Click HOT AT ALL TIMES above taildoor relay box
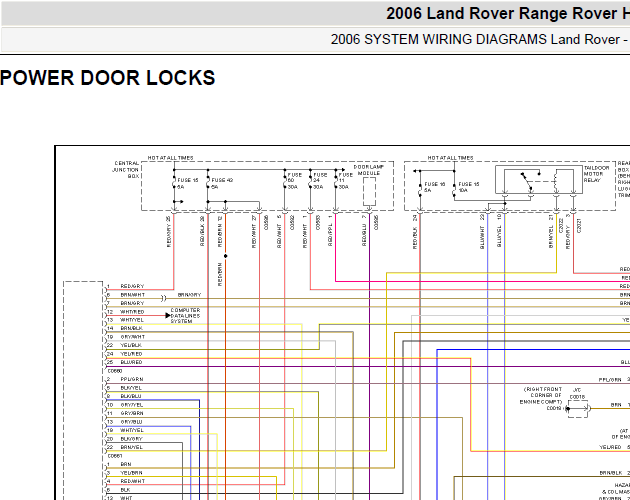 pos(450,158)
